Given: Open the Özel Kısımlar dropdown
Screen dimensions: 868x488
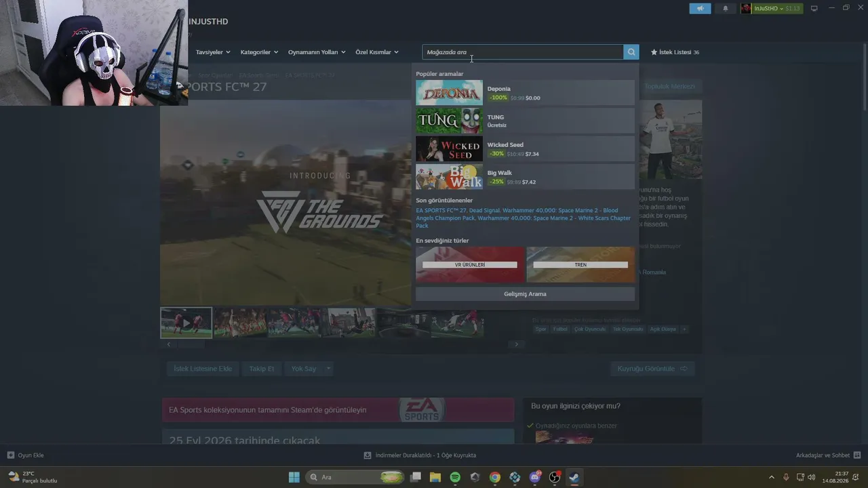Looking at the screenshot, I should 377,52.
